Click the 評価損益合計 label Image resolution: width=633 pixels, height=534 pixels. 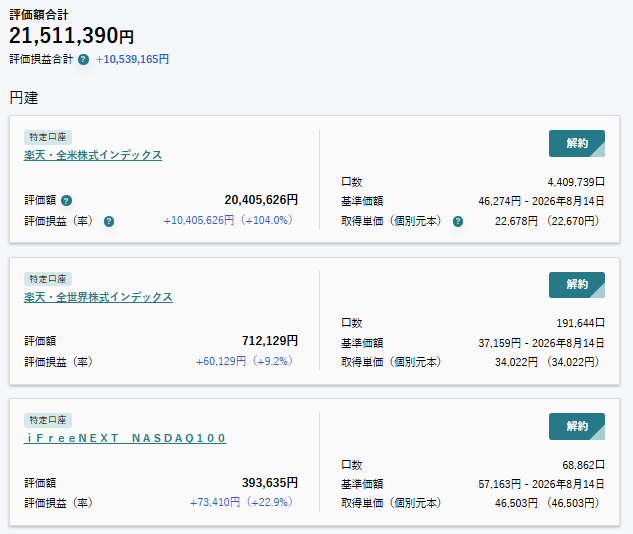(41, 59)
